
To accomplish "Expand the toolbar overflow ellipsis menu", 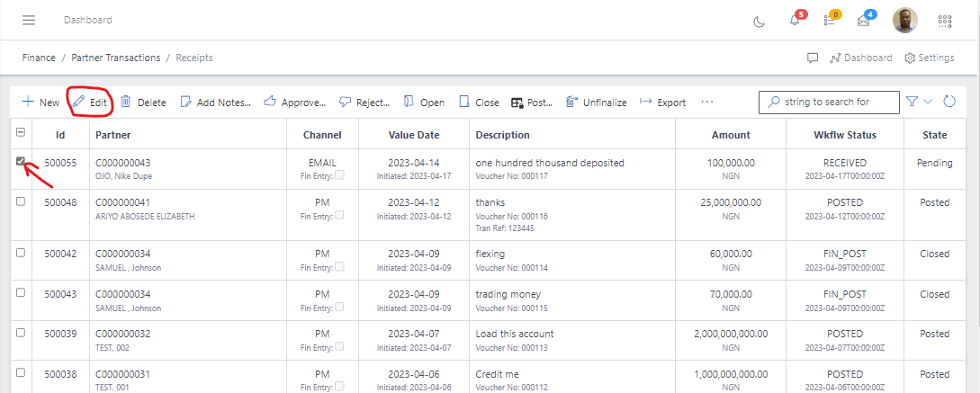I will click(x=707, y=102).
